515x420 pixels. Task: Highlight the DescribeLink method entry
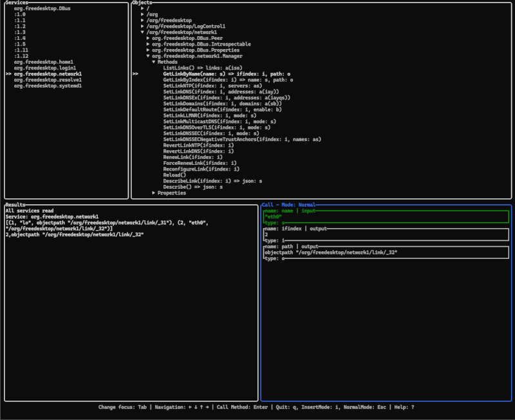(x=212, y=181)
